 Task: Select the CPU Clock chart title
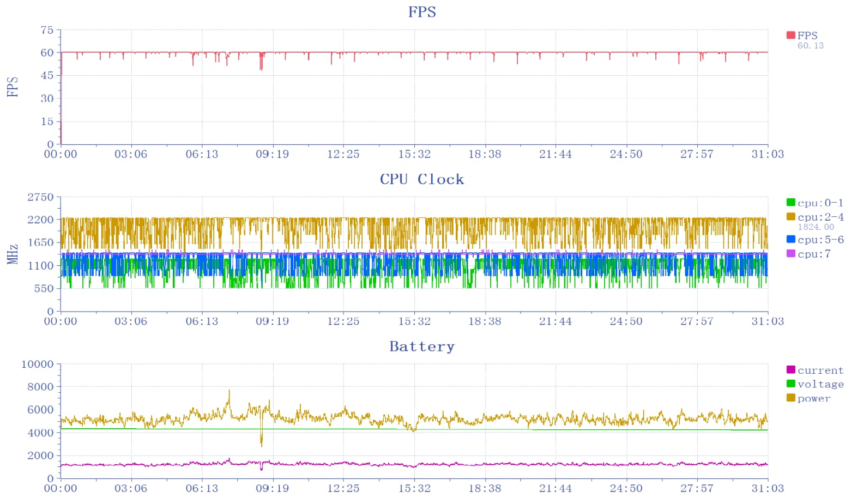pyautogui.click(x=422, y=179)
